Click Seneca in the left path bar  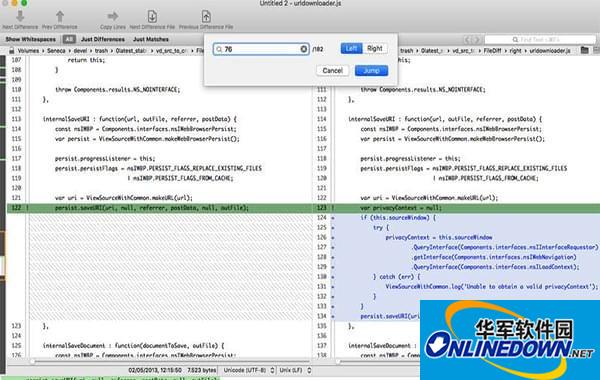56,51
